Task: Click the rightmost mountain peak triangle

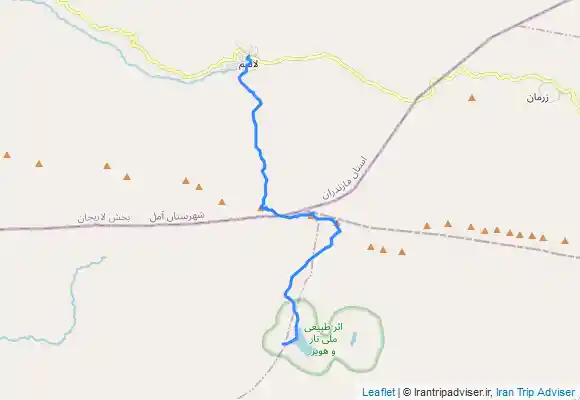Action: [564, 241]
